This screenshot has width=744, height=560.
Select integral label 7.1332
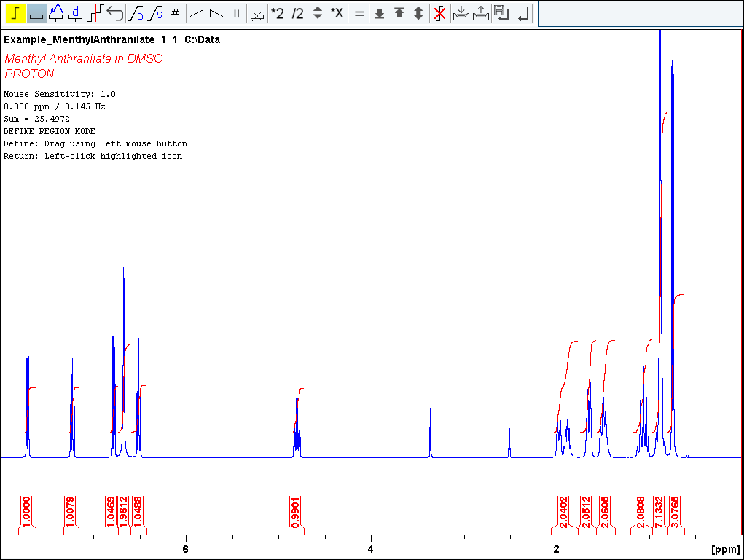click(x=659, y=512)
